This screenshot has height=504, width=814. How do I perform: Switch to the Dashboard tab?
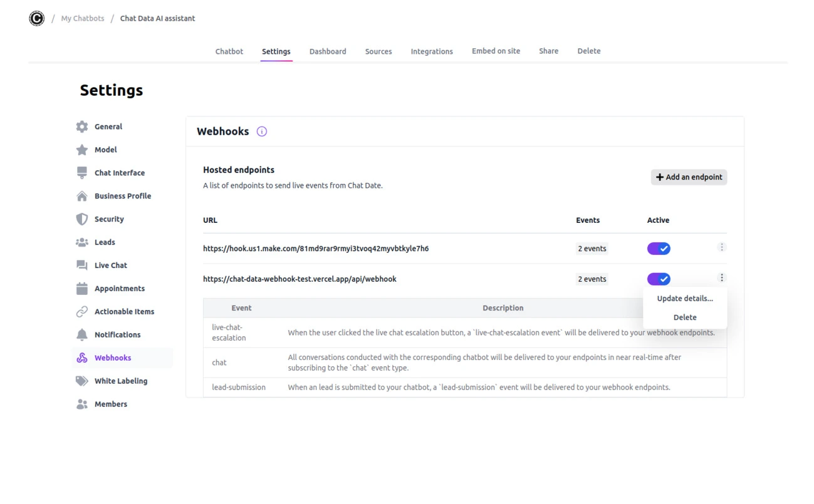point(327,51)
